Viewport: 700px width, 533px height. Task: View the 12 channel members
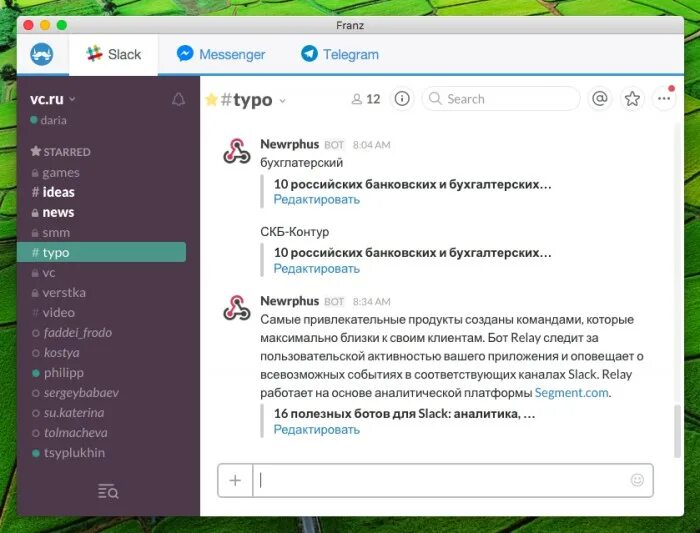click(366, 99)
